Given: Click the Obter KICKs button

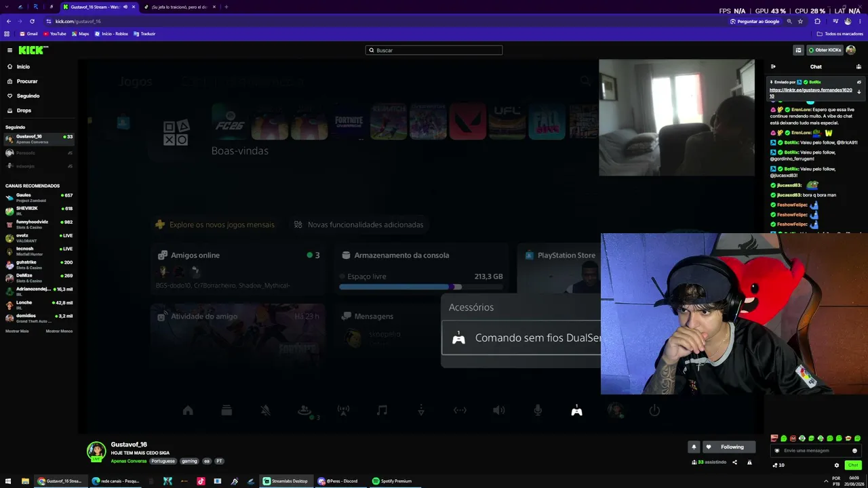Looking at the screenshot, I should [x=825, y=50].
